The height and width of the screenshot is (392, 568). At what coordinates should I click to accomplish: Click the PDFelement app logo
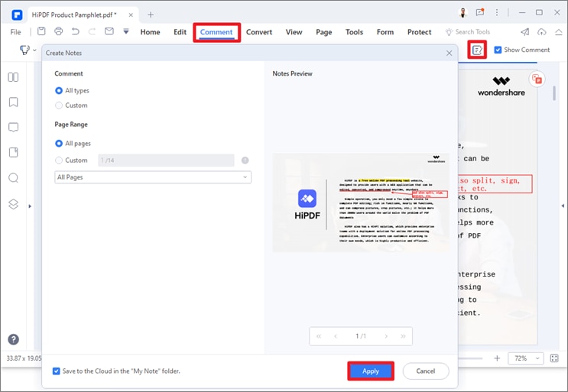[17, 15]
